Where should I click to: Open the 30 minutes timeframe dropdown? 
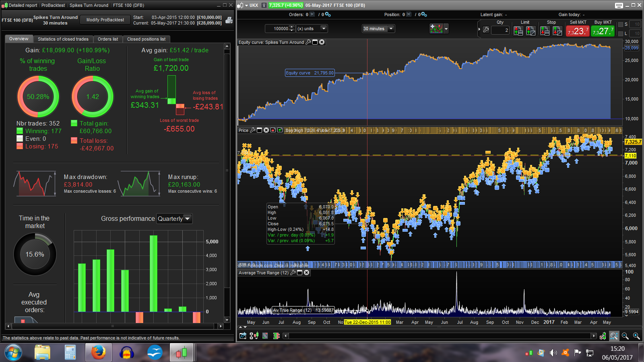pyautogui.click(x=391, y=29)
